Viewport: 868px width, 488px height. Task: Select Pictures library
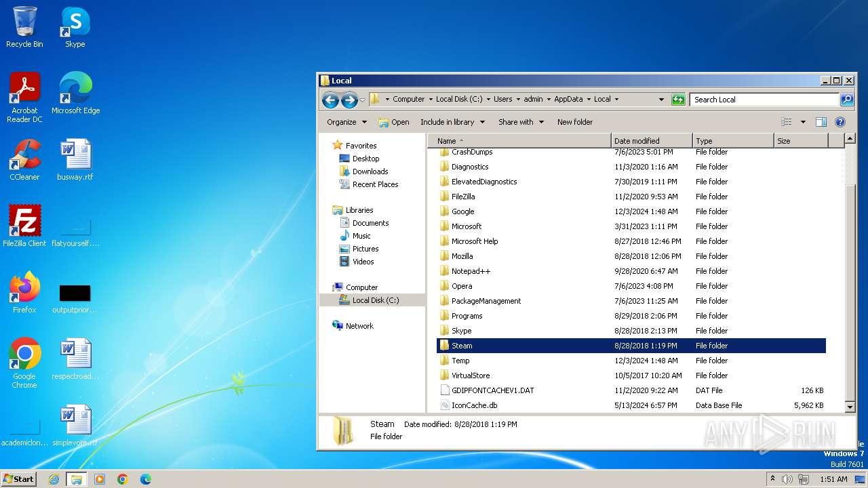(x=366, y=249)
